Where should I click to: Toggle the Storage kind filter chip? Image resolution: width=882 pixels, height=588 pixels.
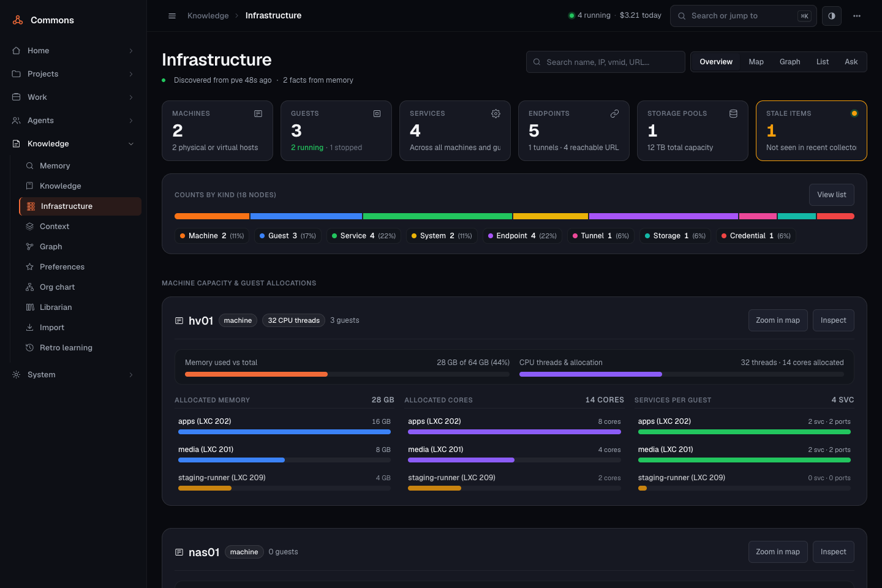pyautogui.click(x=675, y=236)
